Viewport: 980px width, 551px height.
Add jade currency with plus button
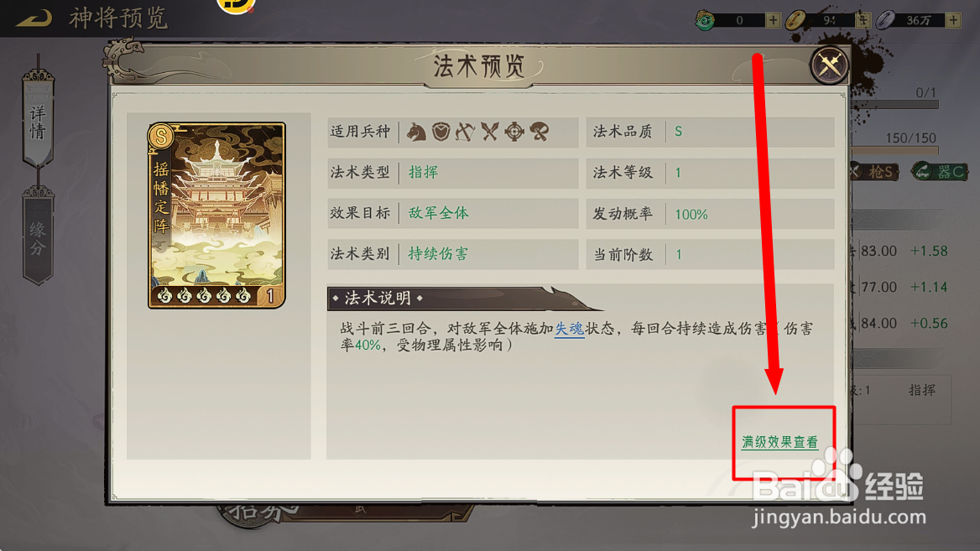[773, 20]
